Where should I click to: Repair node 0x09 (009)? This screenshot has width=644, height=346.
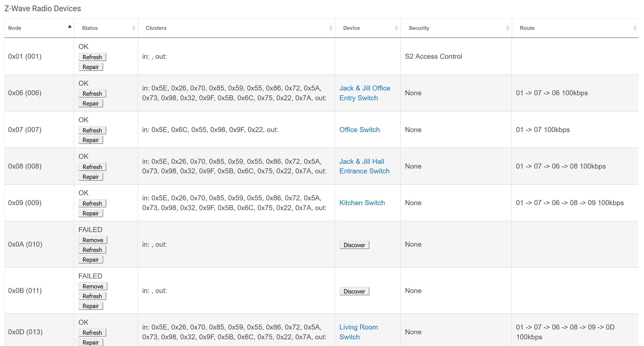coord(91,213)
